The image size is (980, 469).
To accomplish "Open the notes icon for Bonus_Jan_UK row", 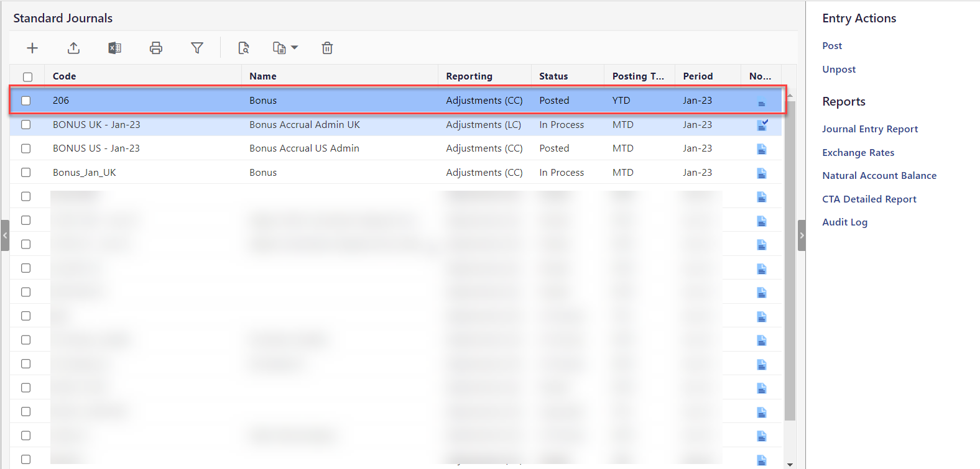I will [761, 173].
